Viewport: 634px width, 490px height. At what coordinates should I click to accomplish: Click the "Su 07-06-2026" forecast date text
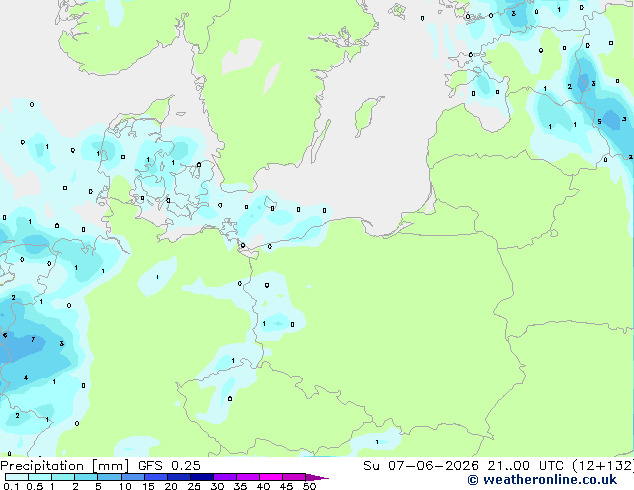[421, 466]
